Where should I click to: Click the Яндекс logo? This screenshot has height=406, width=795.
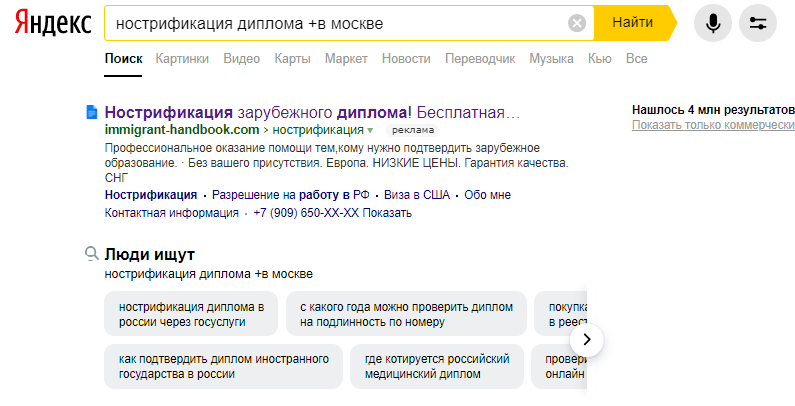tap(53, 23)
